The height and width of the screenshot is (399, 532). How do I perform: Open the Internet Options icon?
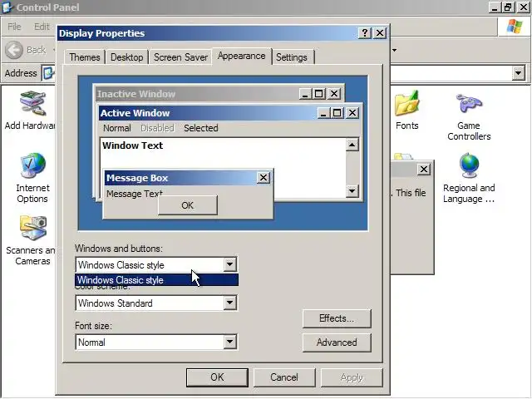[x=32, y=165]
